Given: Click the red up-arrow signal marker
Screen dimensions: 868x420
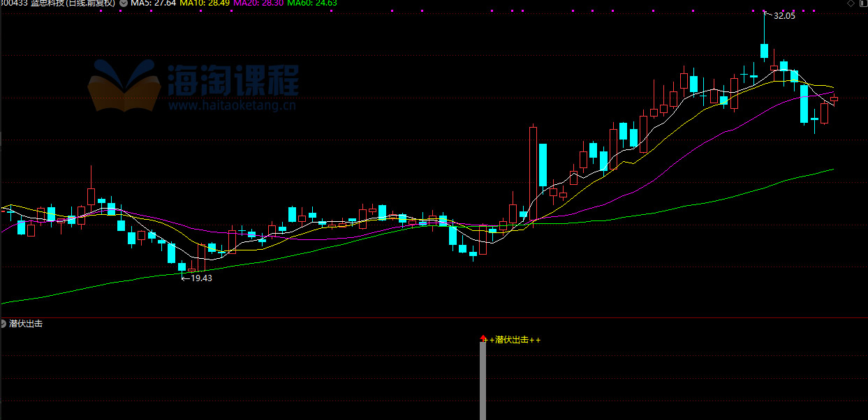Looking at the screenshot, I should pyautogui.click(x=483, y=338).
